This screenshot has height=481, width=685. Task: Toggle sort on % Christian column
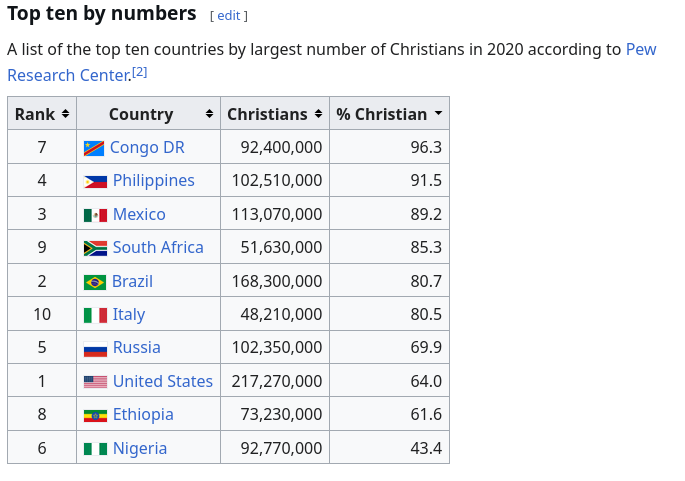pos(389,114)
